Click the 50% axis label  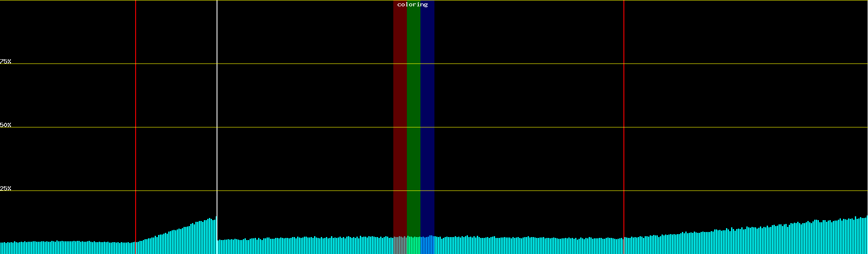pyautogui.click(x=6, y=125)
